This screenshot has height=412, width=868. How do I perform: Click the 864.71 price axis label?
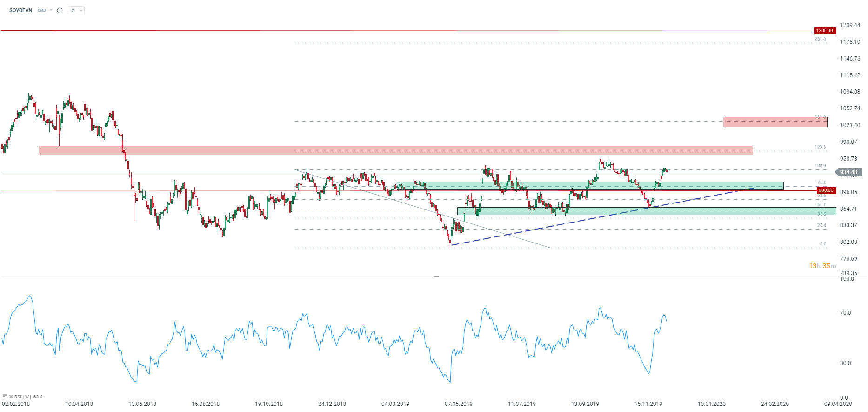point(848,209)
